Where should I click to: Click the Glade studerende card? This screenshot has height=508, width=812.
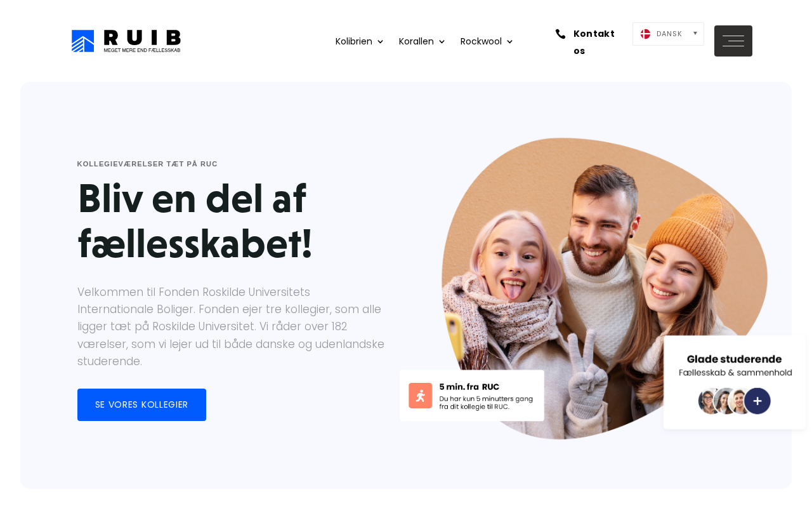[735, 382]
